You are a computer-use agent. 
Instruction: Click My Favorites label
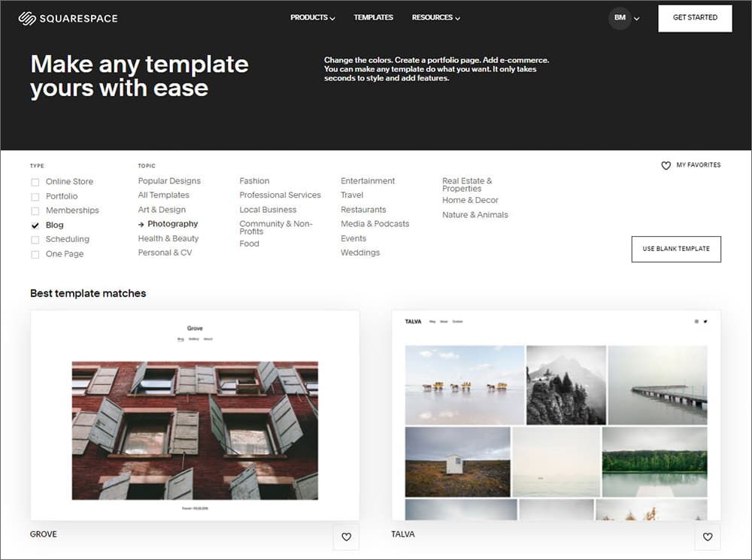699,165
